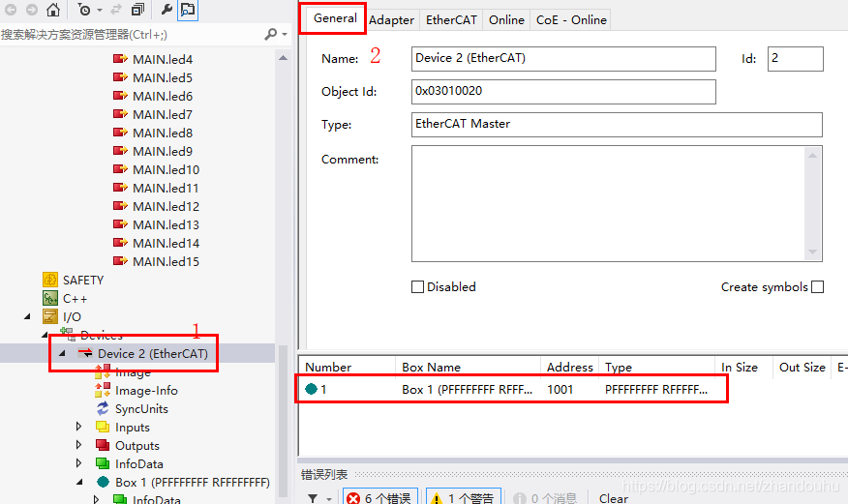Viewport: 848px width, 504px height.
Task: Click the Collapse All icon
Action: pos(138,10)
